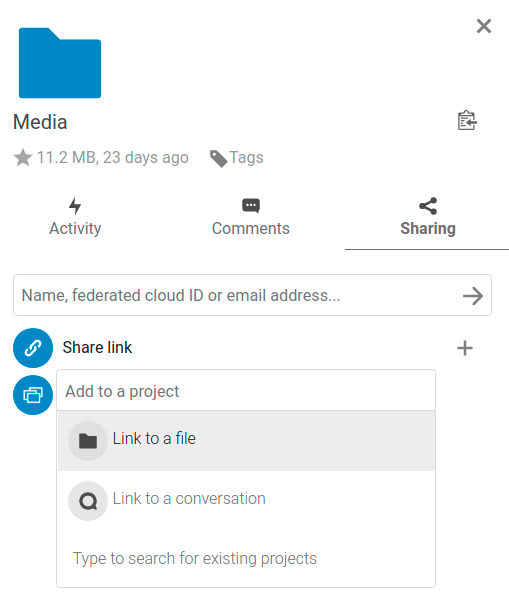
Task: Click the speech bubble Comments icon
Action: (x=251, y=206)
